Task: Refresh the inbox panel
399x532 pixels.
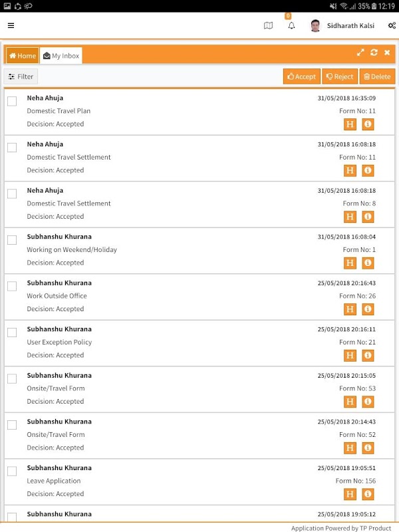Action: click(374, 53)
